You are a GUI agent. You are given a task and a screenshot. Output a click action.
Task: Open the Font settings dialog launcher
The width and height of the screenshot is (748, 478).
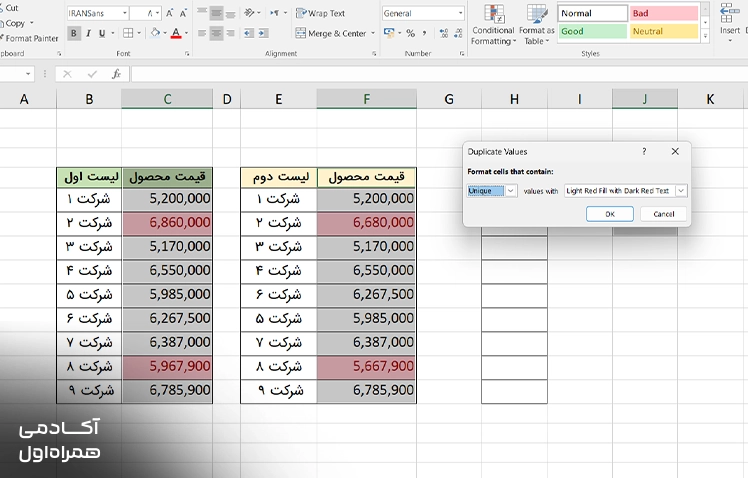pos(187,53)
